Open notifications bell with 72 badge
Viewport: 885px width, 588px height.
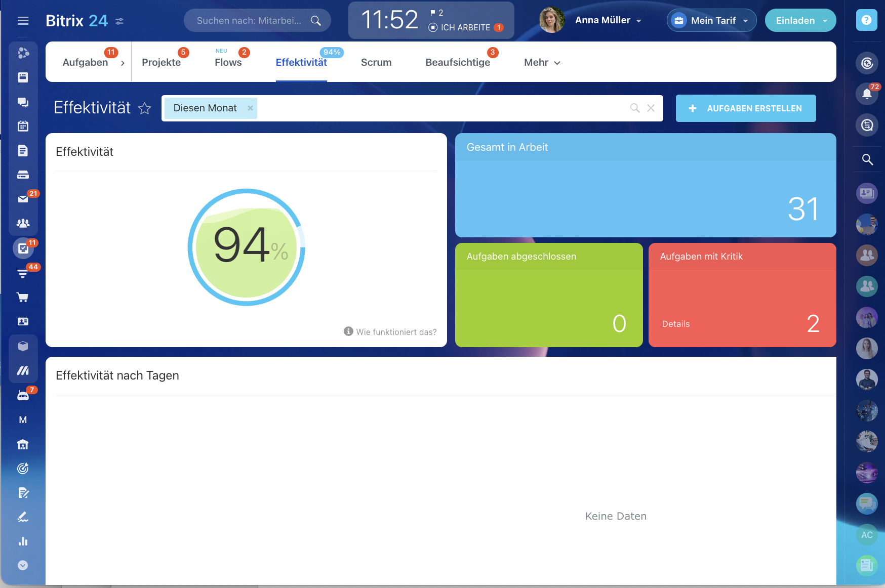(867, 94)
